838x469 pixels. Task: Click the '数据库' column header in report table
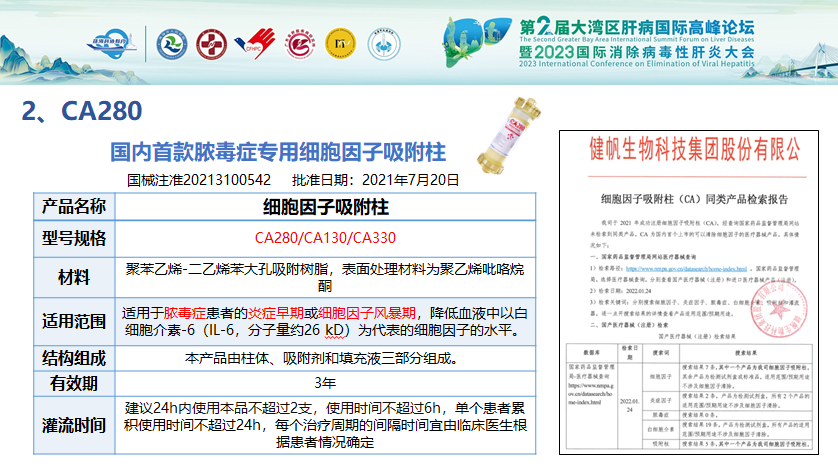[x=591, y=353]
